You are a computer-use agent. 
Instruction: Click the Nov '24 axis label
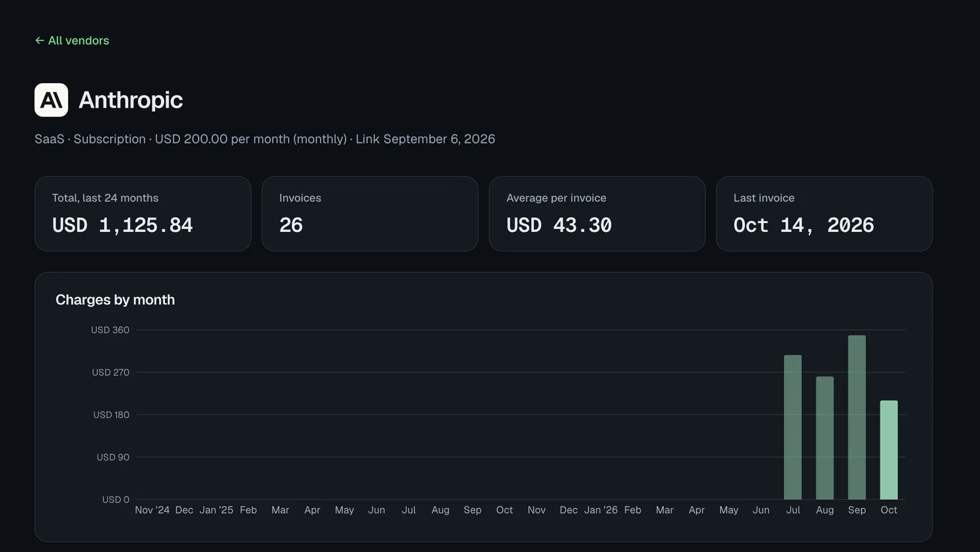pos(152,510)
